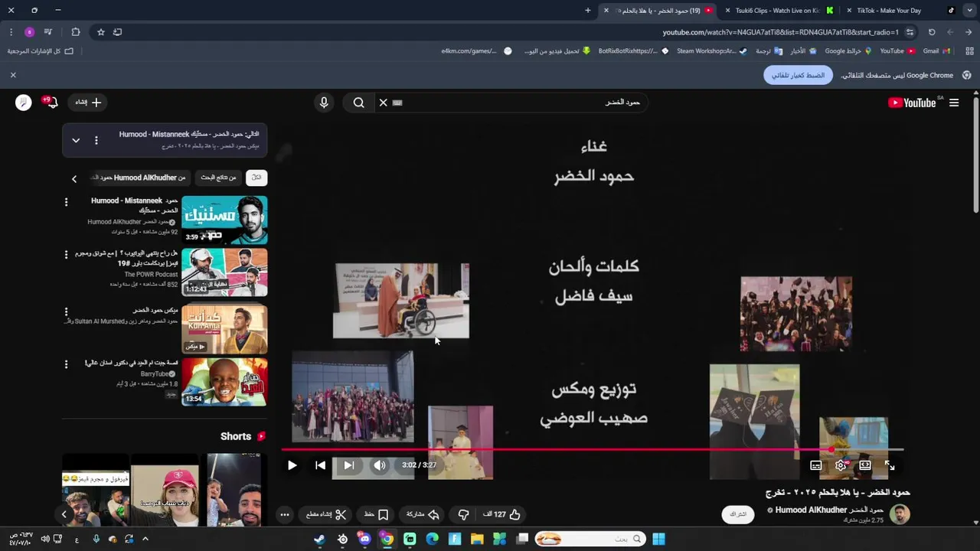Dislike the video with thumbs down
This screenshot has height=551, width=980.
click(463, 514)
